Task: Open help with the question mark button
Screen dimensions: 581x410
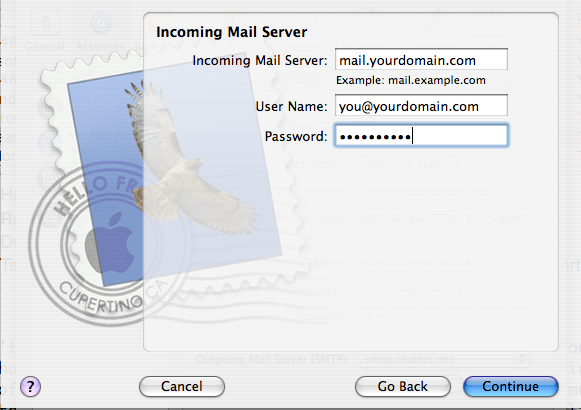Action: [30, 387]
